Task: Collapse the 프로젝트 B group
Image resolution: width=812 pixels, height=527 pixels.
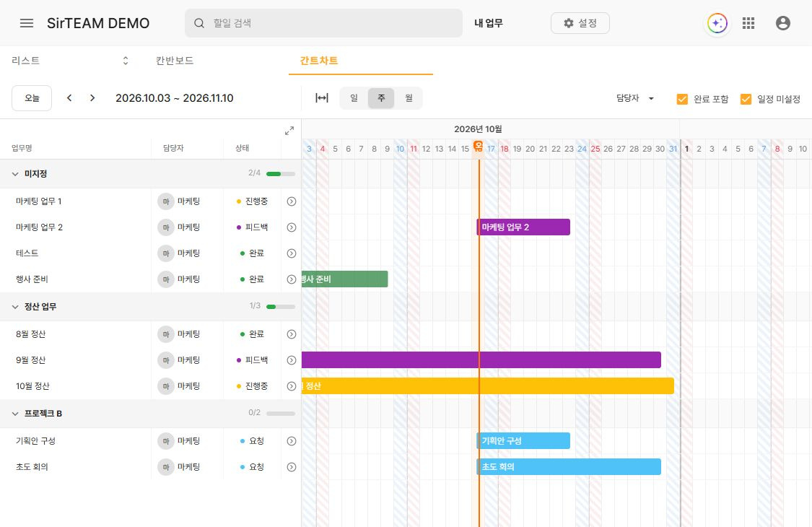Action: pyautogui.click(x=15, y=414)
